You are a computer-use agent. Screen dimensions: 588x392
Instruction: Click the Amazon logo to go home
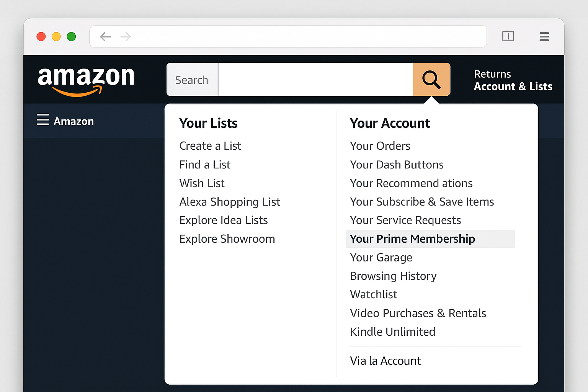coord(86,80)
